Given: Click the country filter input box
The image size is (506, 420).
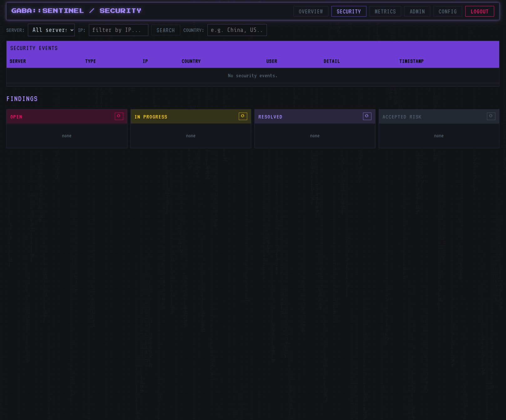Looking at the screenshot, I should (x=237, y=30).
